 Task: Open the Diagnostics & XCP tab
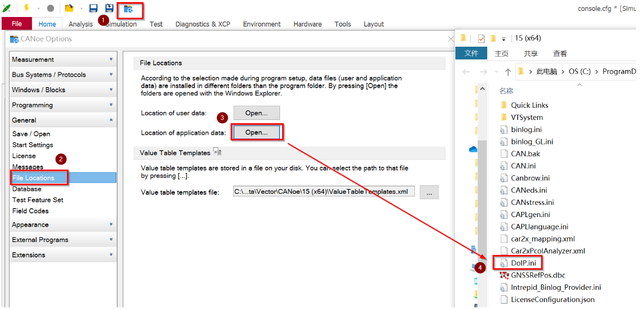tap(203, 24)
